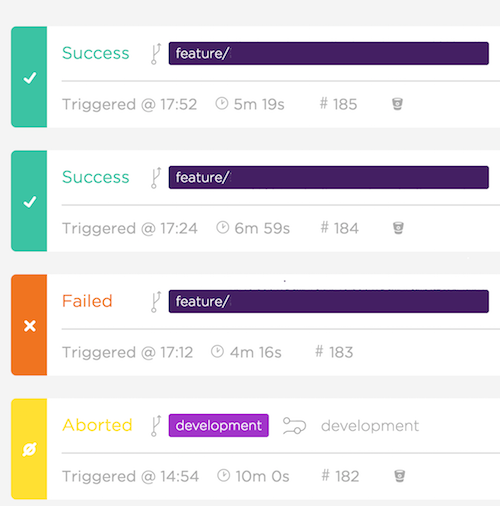Click the workflow icon next to development
This screenshot has width=500, height=506.
(x=294, y=426)
